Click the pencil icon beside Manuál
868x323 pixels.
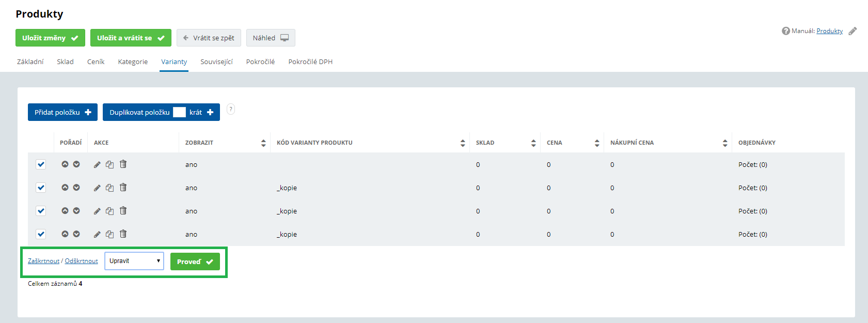tap(853, 31)
